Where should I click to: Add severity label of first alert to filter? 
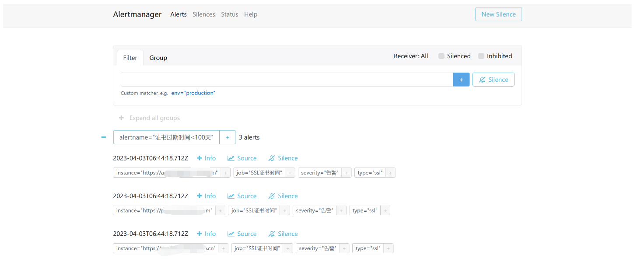pos(346,173)
